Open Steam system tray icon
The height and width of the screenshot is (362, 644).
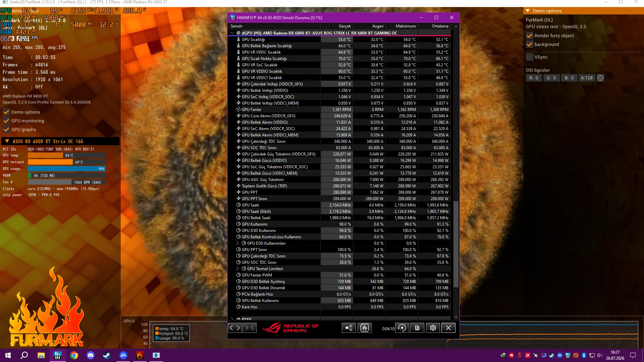tap(552, 355)
